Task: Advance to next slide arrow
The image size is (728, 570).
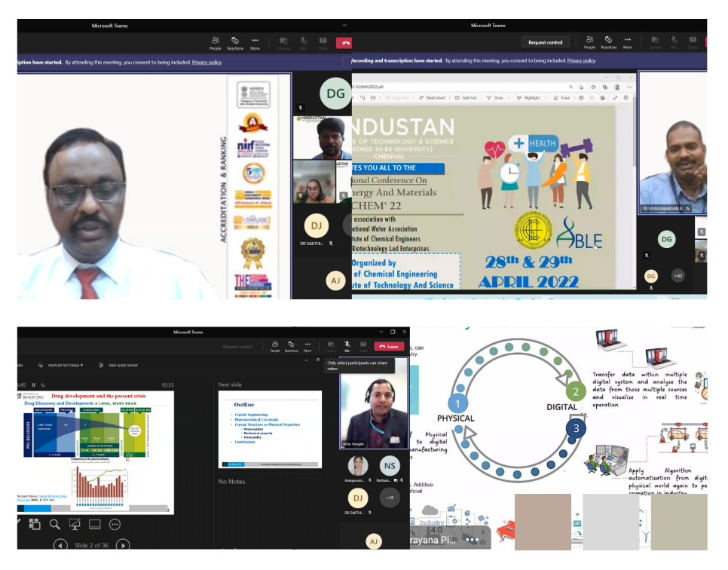Action: [123, 544]
